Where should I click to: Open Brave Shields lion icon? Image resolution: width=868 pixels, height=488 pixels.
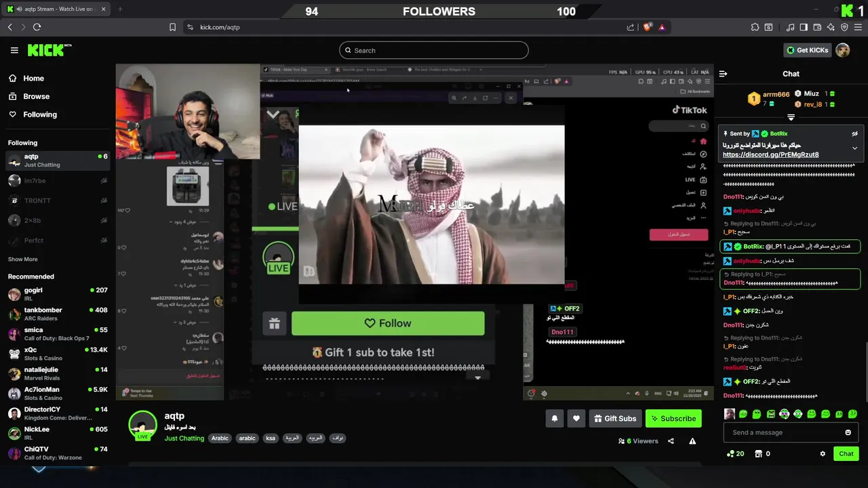(x=647, y=27)
